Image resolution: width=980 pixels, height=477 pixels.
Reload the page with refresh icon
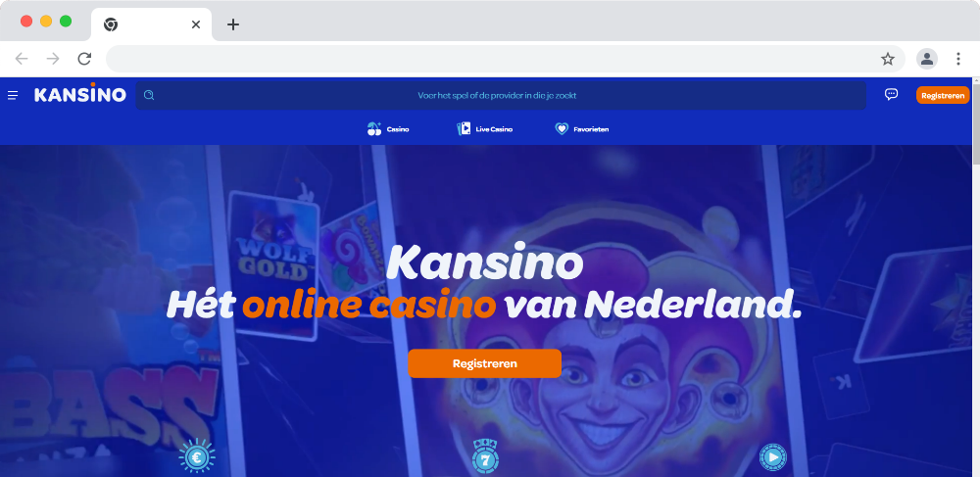coord(84,60)
